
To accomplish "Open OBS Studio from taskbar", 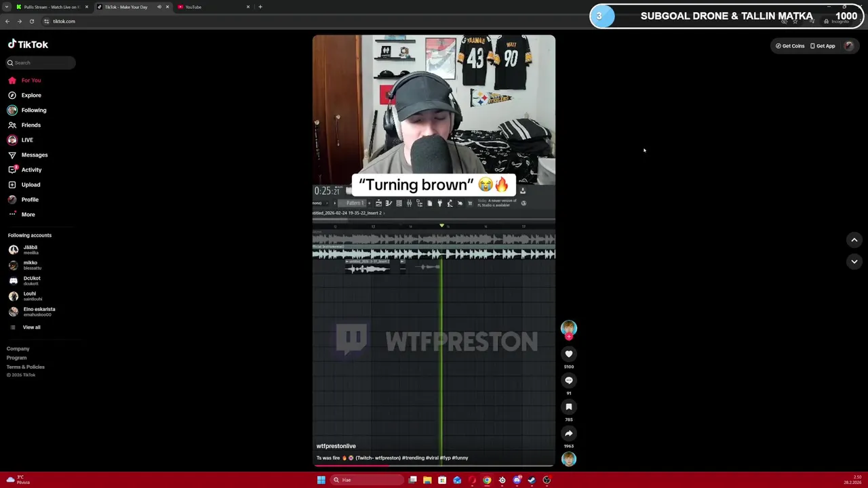I will [x=547, y=480].
